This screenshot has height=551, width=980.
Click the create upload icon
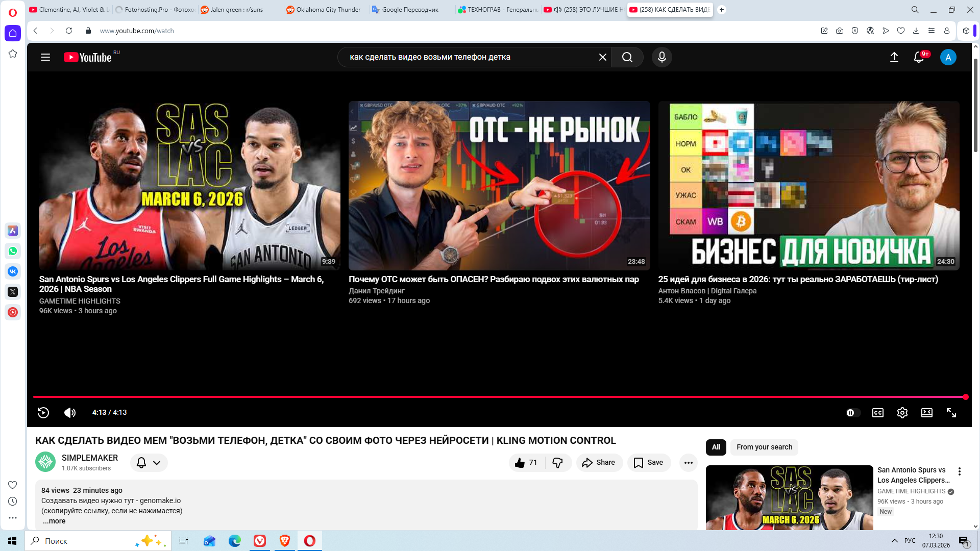tap(894, 57)
